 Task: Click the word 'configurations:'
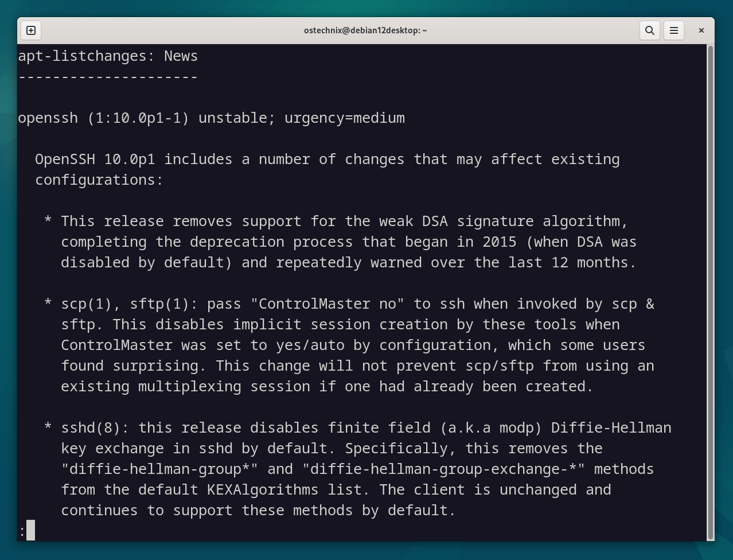99,180
